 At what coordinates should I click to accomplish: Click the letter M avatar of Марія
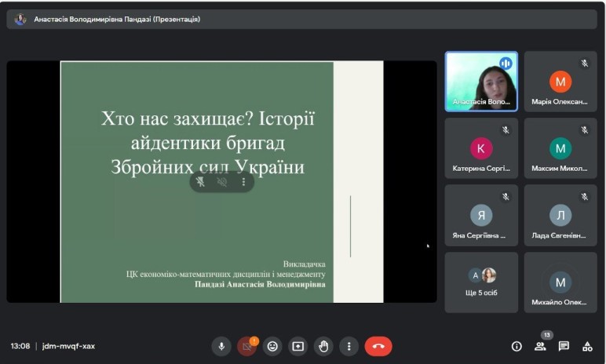tap(560, 82)
